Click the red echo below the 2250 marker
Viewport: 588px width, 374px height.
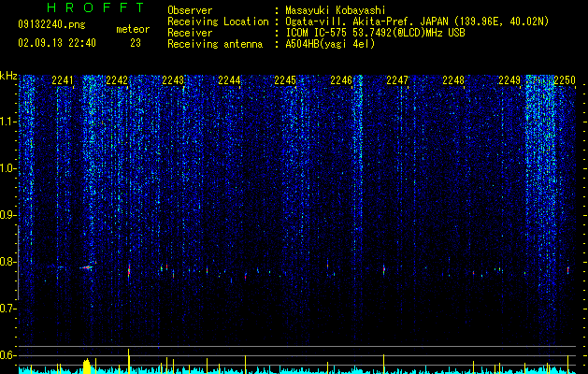(568, 270)
